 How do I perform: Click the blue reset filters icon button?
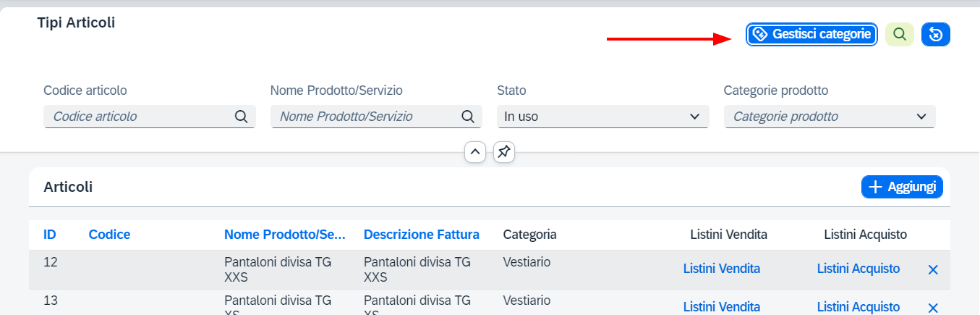(936, 34)
